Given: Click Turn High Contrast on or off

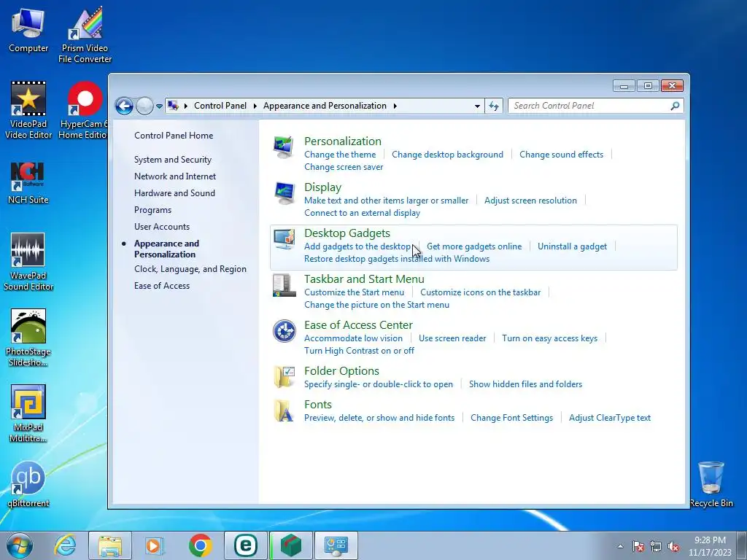Looking at the screenshot, I should pyautogui.click(x=359, y=351).
